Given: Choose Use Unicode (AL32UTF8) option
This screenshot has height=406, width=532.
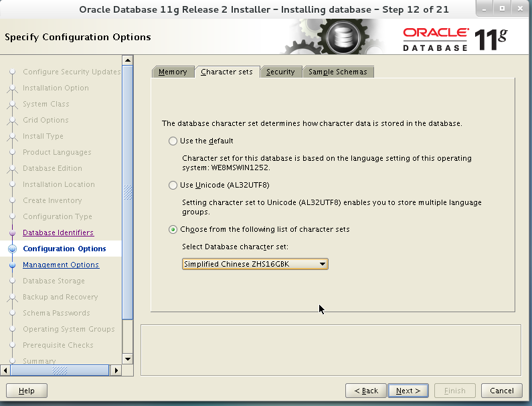Looking at the screenshot, I should (173, 185).
